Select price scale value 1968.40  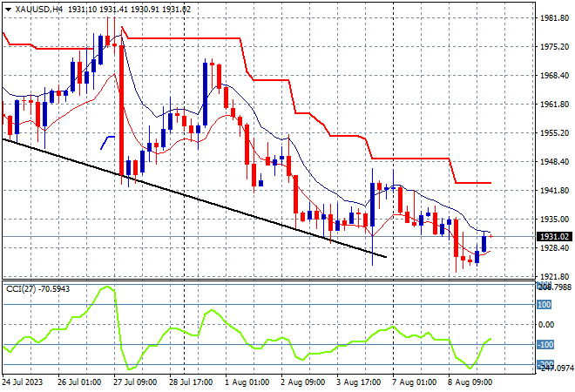click(554, 75)
